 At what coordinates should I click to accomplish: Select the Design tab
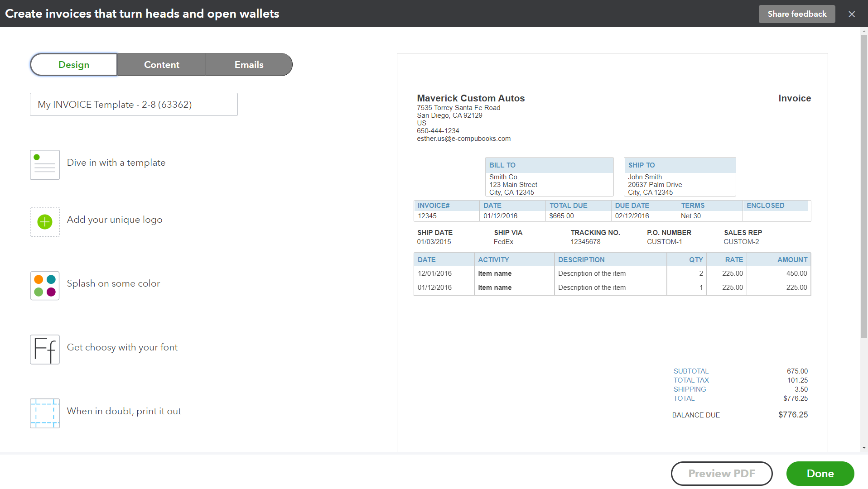73,64
